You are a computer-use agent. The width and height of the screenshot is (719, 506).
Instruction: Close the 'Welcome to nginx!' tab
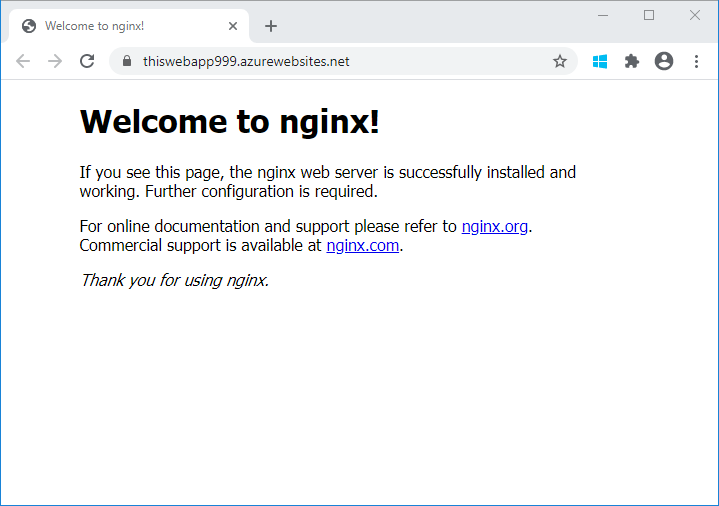click(x=233, y=26)
